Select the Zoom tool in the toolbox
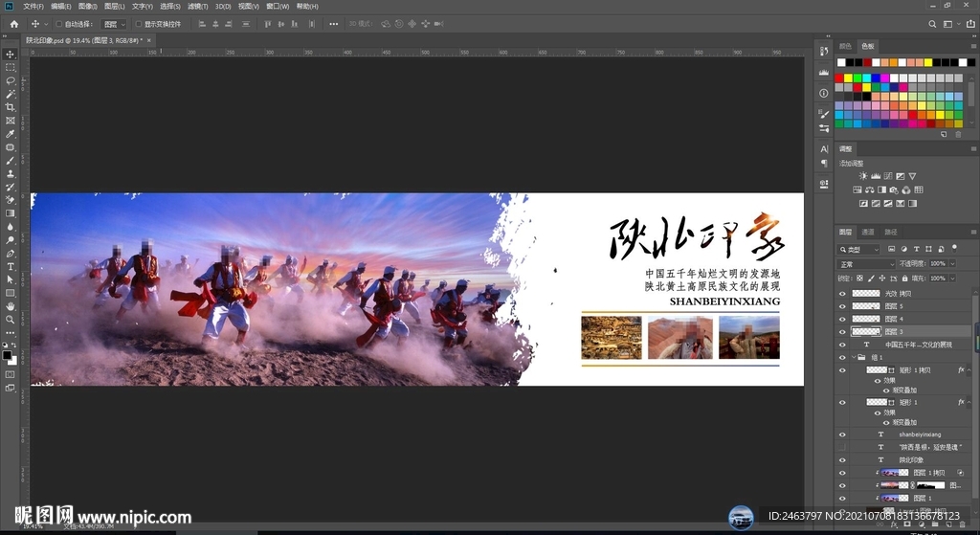This screenshot has width=980, height=535. [10, 320]
